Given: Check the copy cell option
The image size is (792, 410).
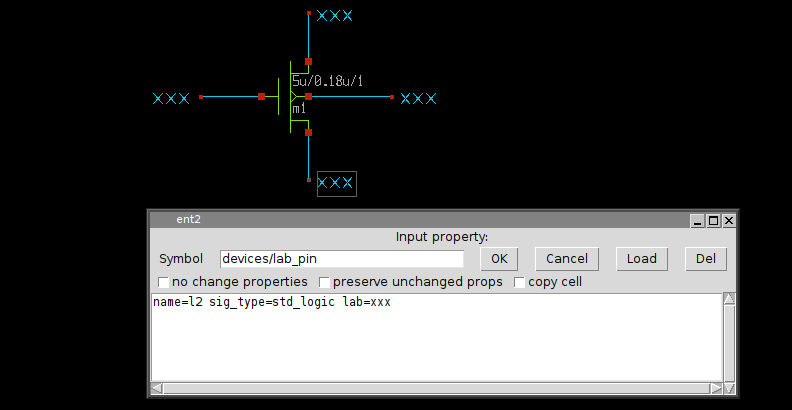Looking at the screenshot, I should point(519,283).
